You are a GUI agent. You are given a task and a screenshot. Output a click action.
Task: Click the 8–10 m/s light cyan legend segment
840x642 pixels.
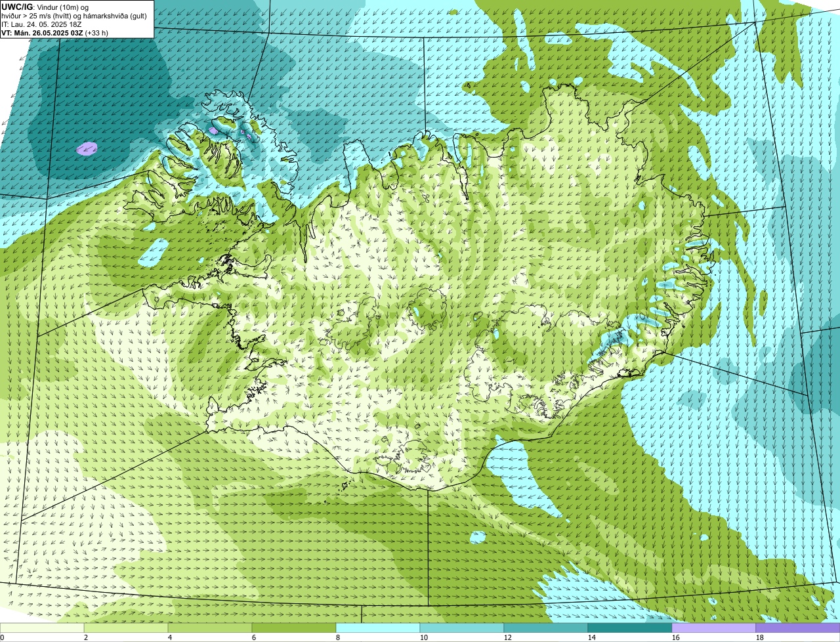(378, 628)
